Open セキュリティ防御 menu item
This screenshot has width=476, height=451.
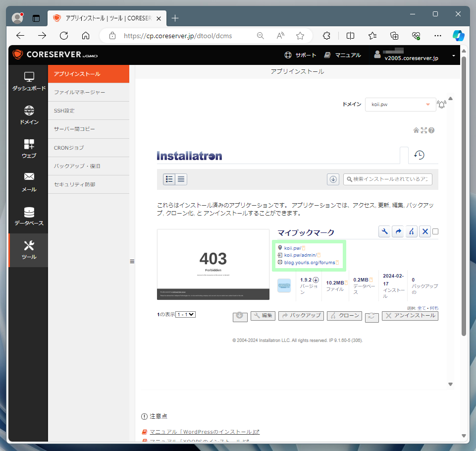89,184
